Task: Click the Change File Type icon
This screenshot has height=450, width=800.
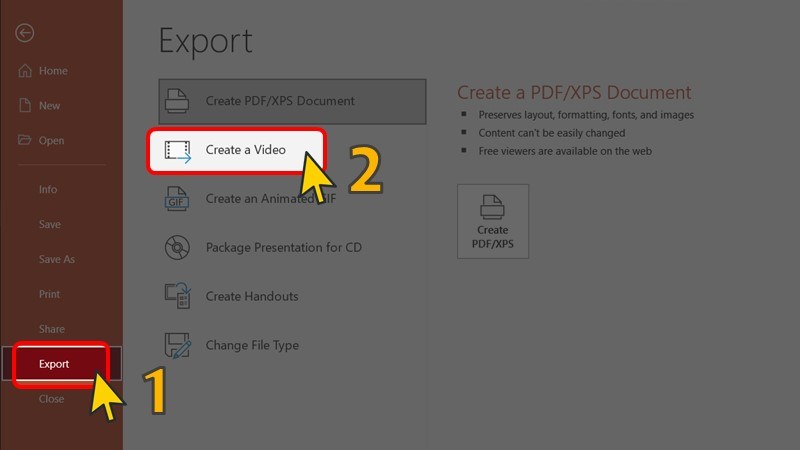Action: pos(177,345)
